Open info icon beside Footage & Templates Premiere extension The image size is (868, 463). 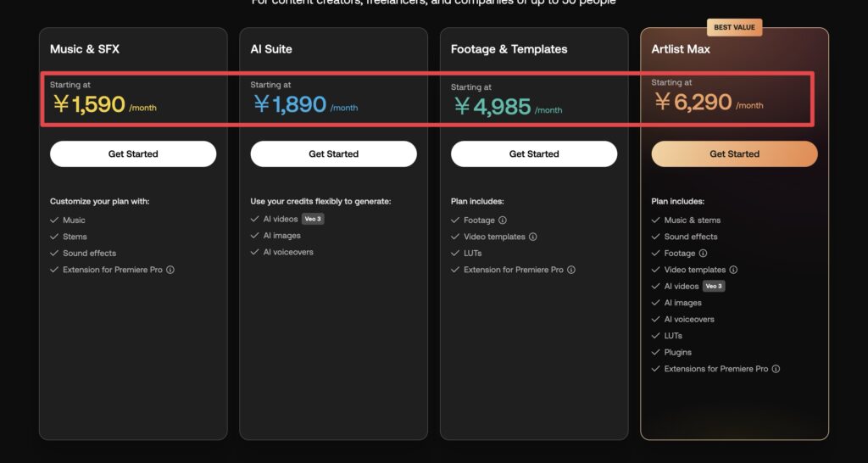pyautogui.click(x=571, y=270)
